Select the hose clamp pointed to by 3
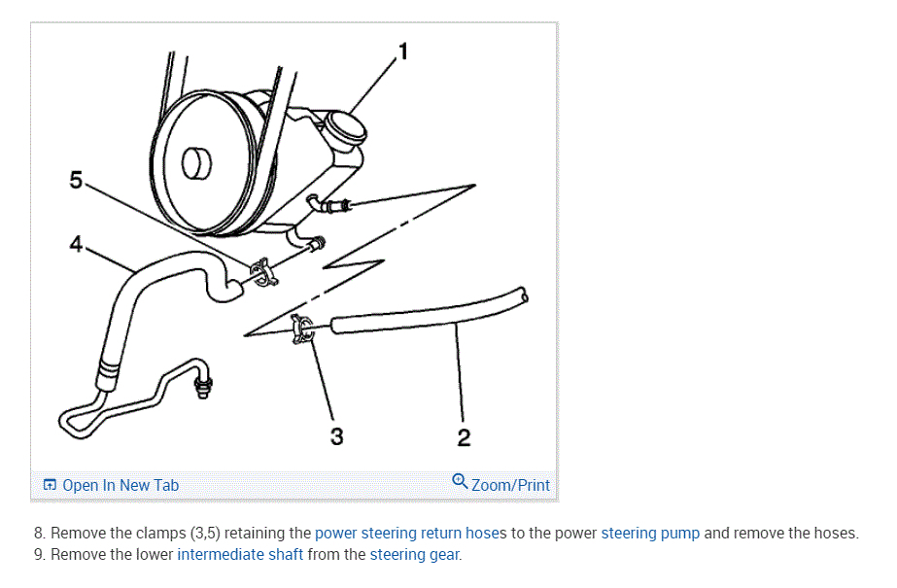Image resolution: width=897 pixels, height=588 pixels. [x=301, y=329]
